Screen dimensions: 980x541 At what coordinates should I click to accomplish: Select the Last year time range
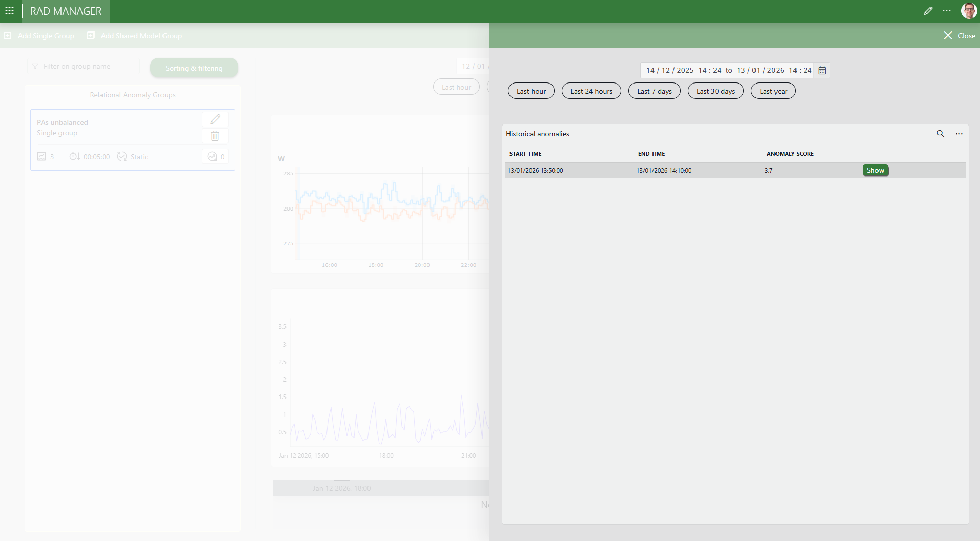(773, 91)
